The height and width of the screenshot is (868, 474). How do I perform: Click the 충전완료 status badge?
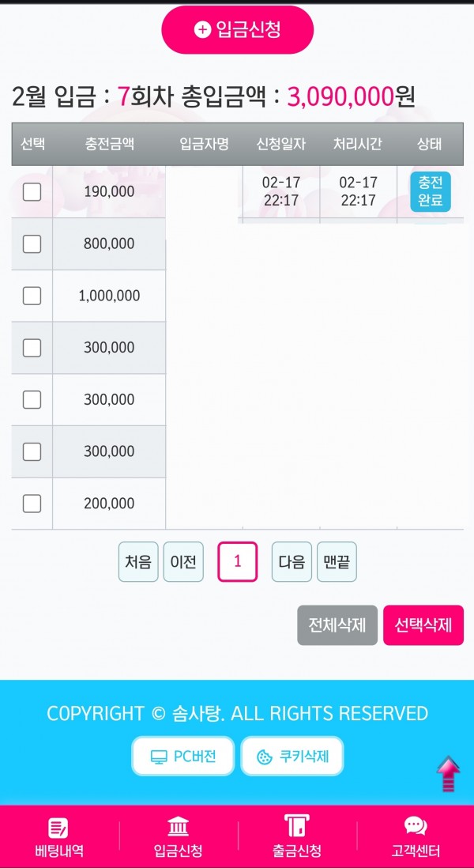click(x=431, y=191)
